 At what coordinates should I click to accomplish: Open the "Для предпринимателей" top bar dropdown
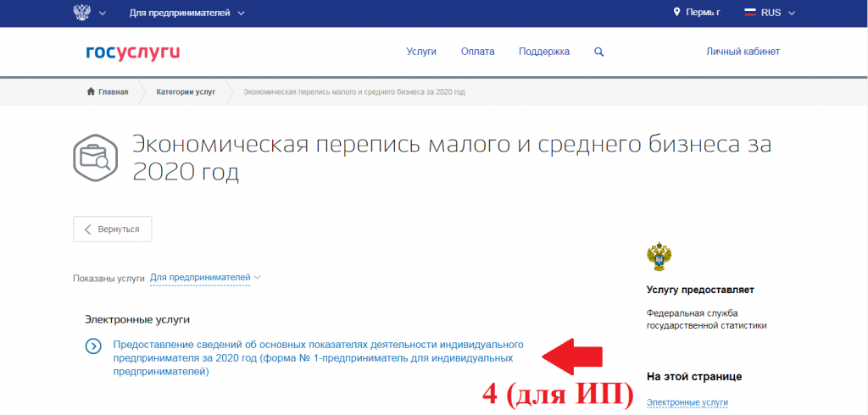click(186, 13)
